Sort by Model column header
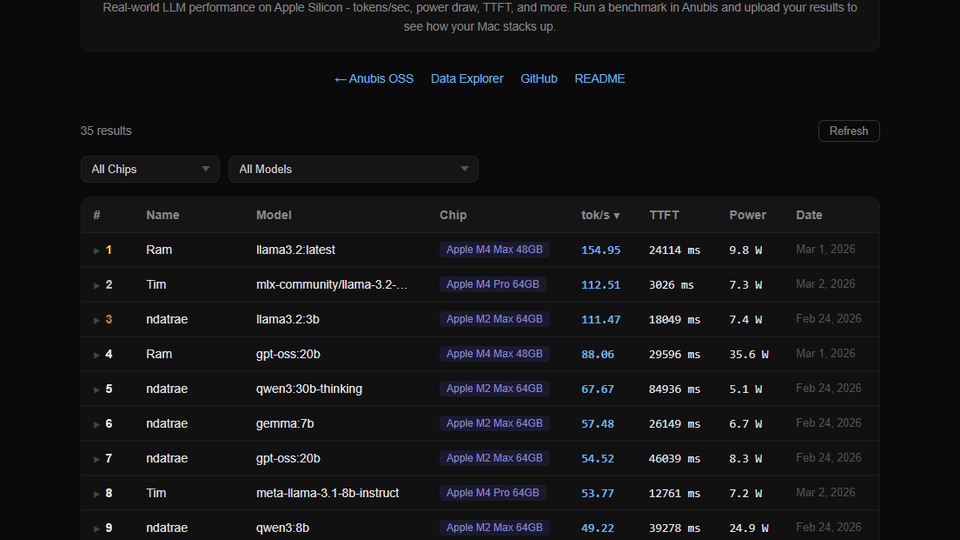 274,215
